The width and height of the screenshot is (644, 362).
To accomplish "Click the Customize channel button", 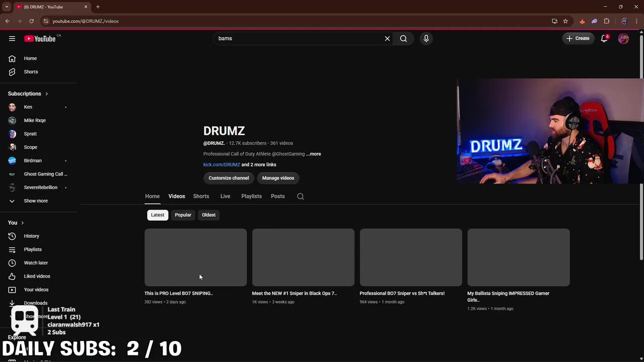I will click(x=228, y=177).
